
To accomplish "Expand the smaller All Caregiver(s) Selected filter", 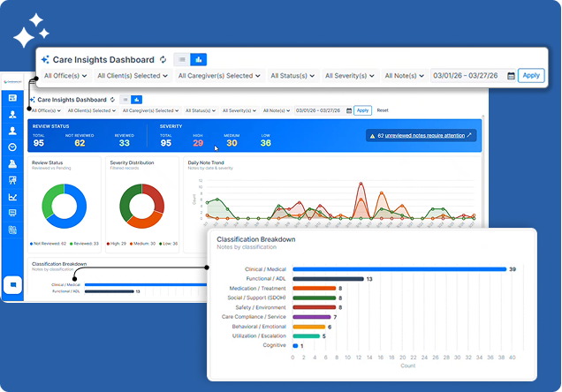I will (x=150, y=110).
